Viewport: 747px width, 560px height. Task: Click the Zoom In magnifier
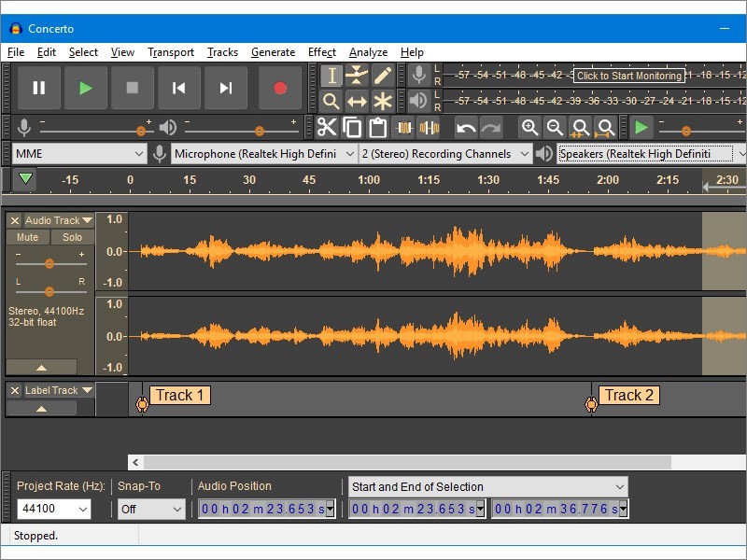[529, 128]
